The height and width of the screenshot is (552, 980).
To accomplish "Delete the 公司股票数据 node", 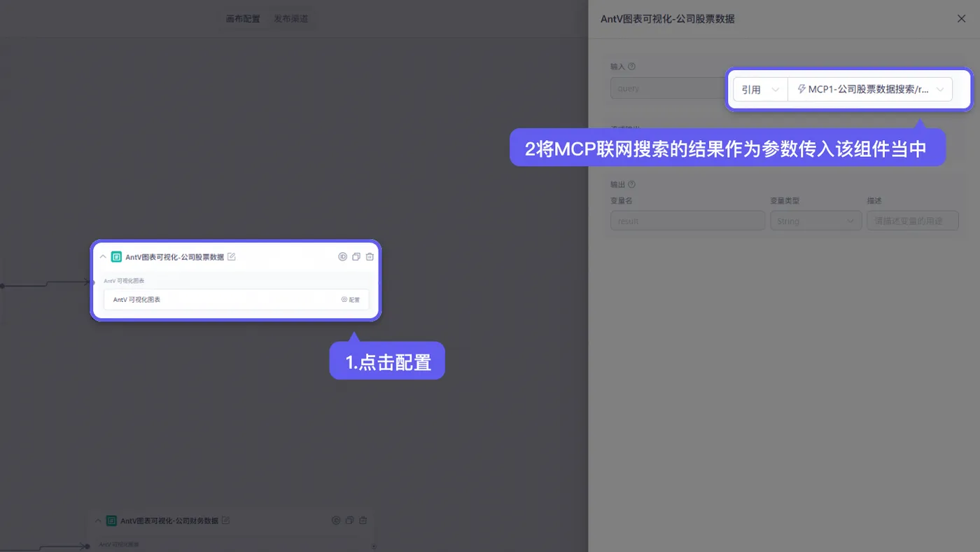I will tap(370, 257).
